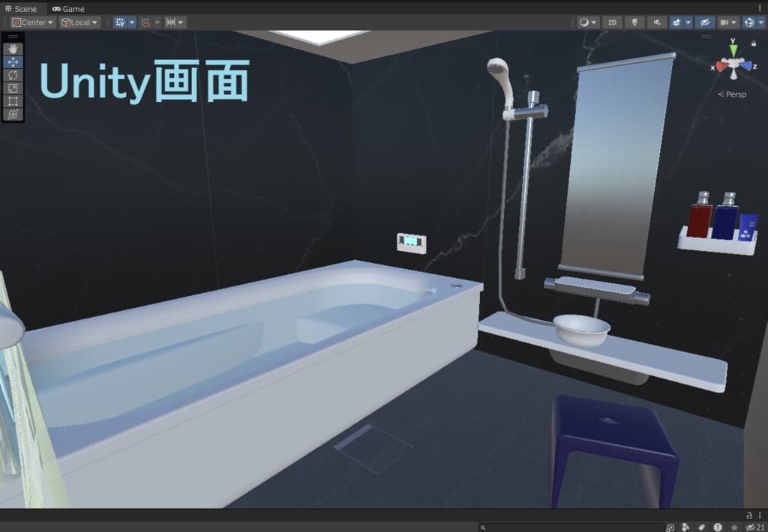Toggle the orientation gizmo rotation lock
Screen dimensions: 768x532
pos(753,43)
